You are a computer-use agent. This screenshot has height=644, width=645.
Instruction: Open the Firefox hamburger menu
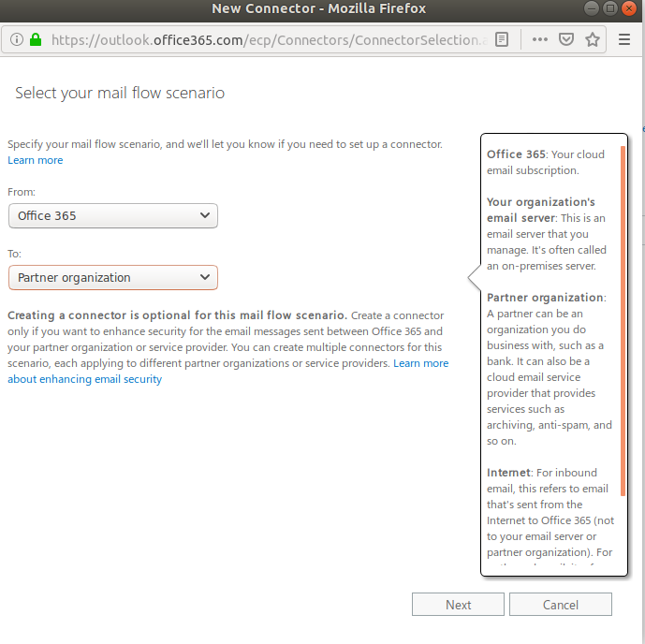[x=624, y=39]
